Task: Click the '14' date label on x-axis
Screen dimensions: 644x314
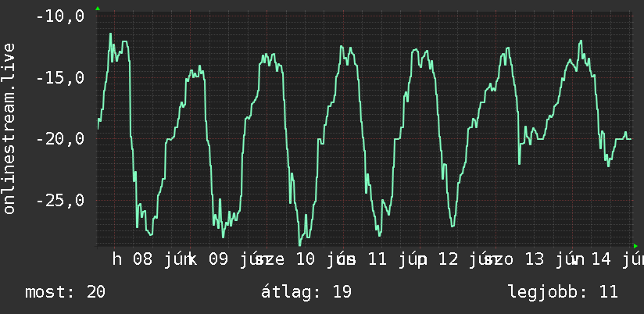Action: point(601,260)
